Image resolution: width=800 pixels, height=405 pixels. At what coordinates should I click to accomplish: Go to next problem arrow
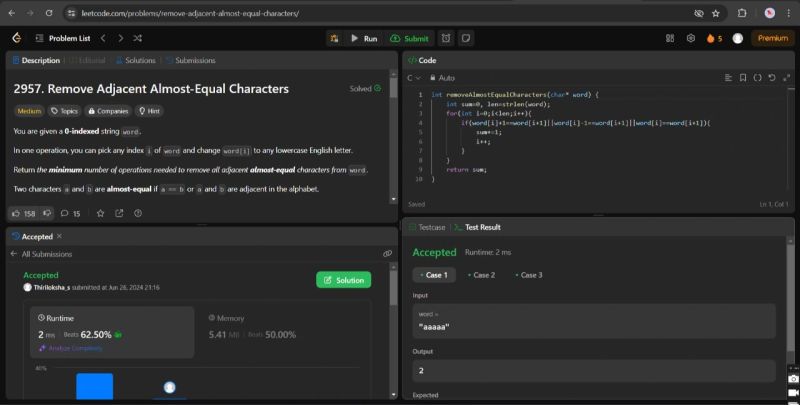pos(120,38)
